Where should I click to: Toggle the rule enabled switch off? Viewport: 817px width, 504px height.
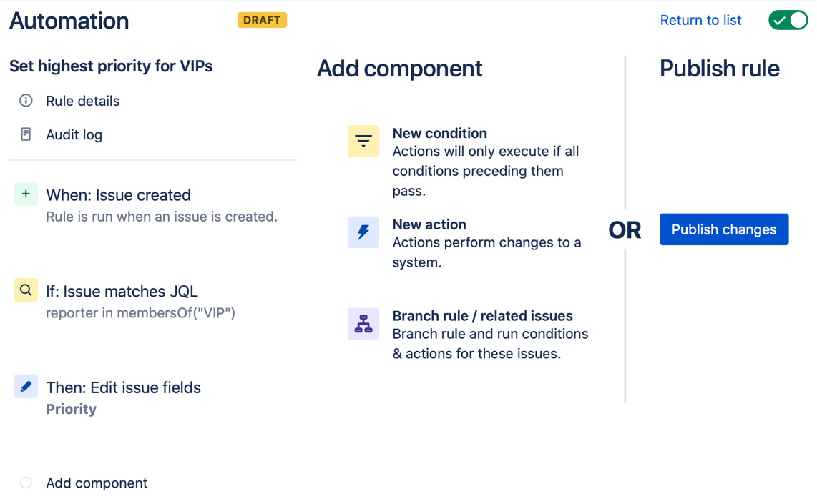tap(788, 20)
